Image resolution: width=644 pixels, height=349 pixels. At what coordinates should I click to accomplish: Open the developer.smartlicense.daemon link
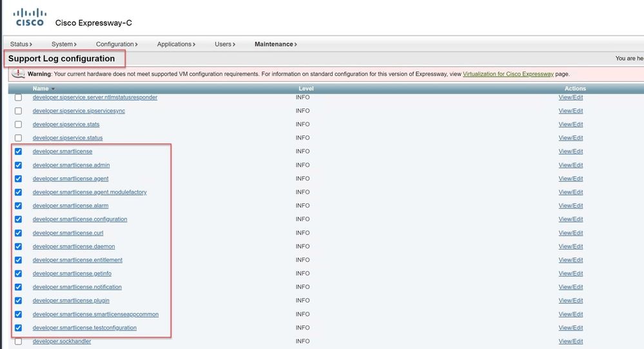pos(73,246)
